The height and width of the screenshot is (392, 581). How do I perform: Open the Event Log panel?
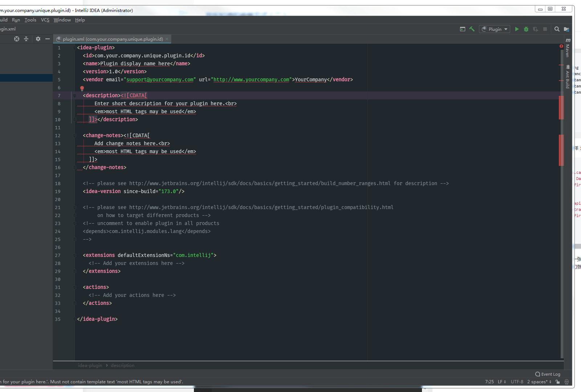pyautogui.click(x=548, y=374)
